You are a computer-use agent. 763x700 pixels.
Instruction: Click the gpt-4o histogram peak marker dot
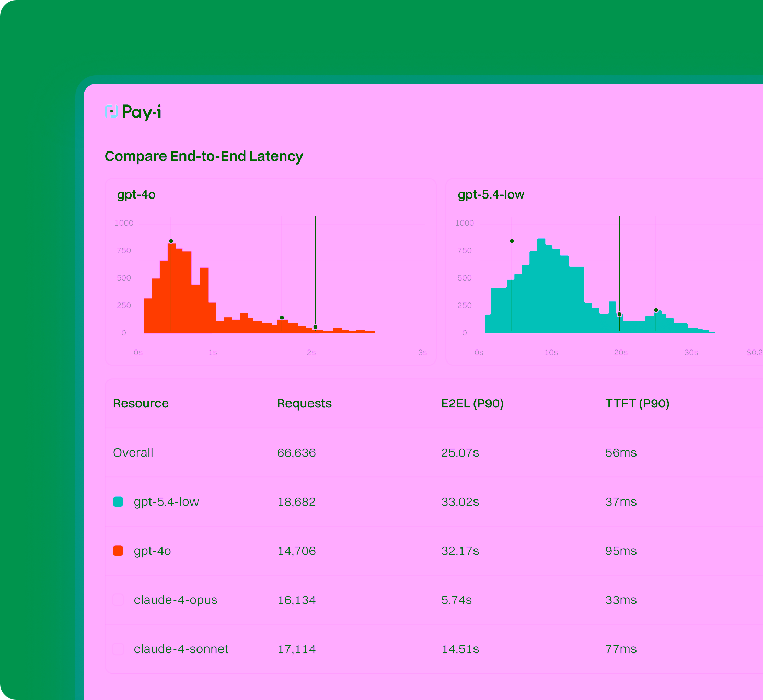pyautogui.click(x=171, y=241)
